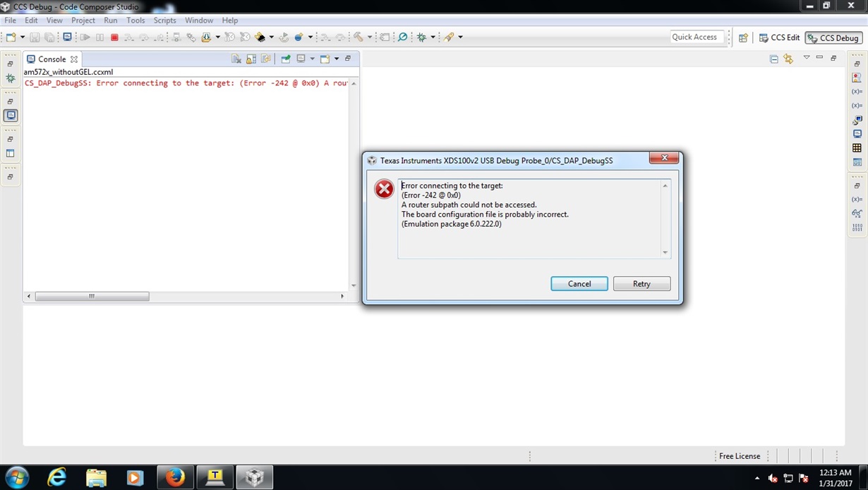Click the Restart toolbar icon
The width and height of the screenshot is (868, 490).
(284, 37)
